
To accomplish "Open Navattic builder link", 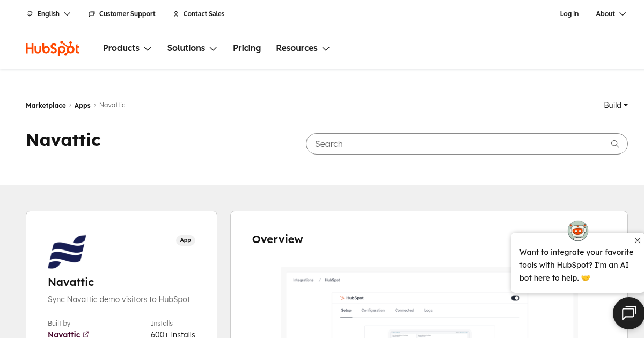I will (x=68, y=334).
